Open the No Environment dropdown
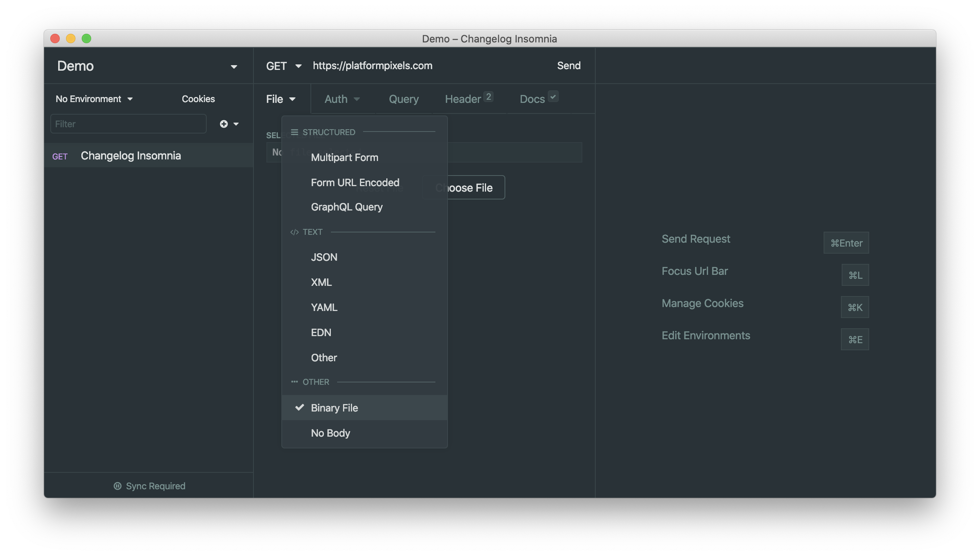980x556 pixels. tap(94, 99)
